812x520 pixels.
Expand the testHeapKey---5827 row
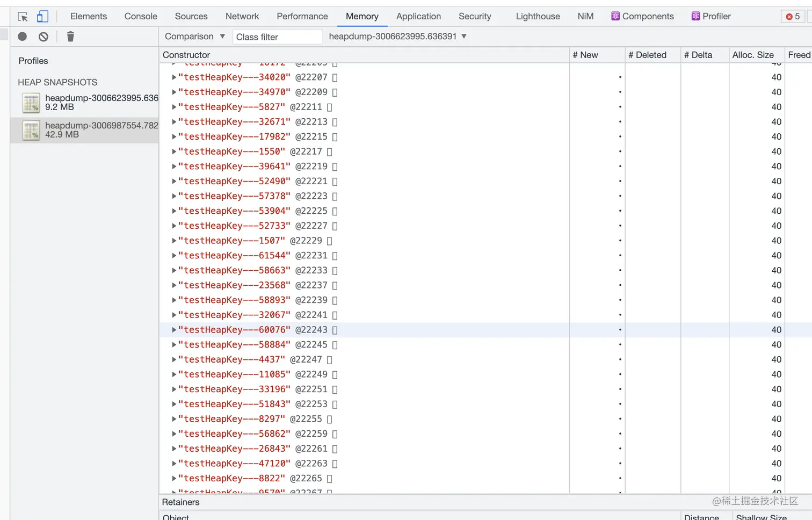174,107
